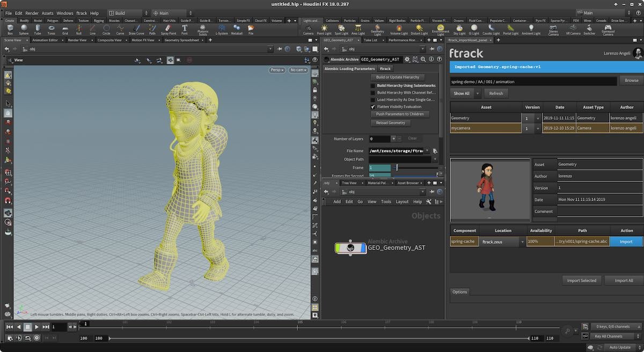
Task: Click the ftrack Browse button
Action: coord(632,80)
